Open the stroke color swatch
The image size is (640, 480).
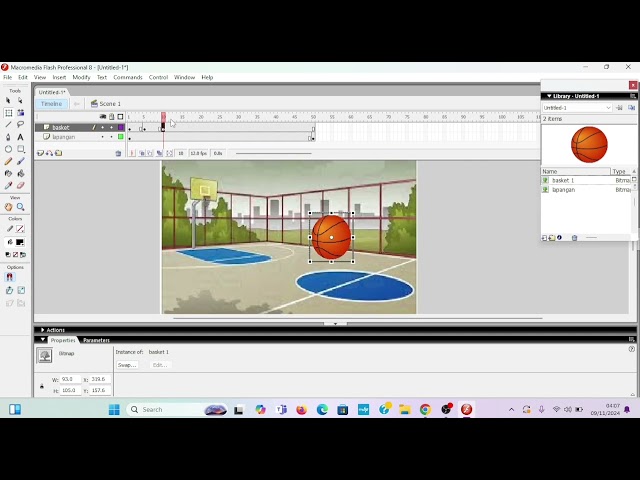(x=20, y=229)
